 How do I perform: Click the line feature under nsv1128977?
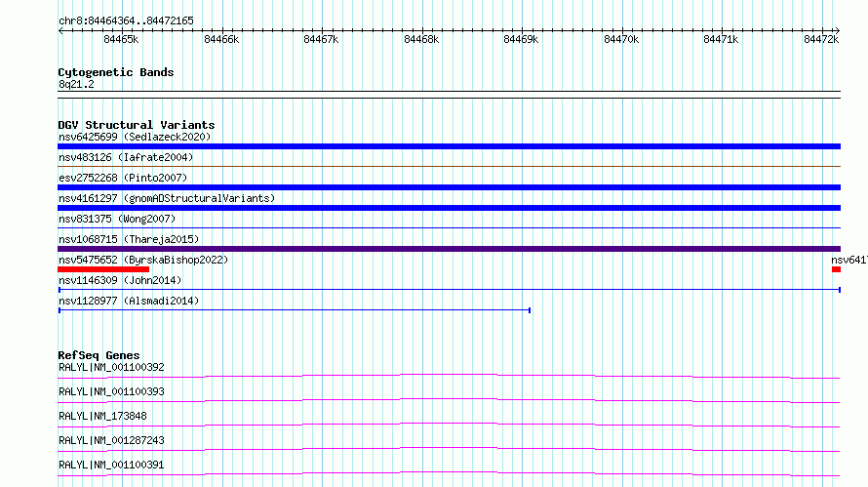point(295,310)
